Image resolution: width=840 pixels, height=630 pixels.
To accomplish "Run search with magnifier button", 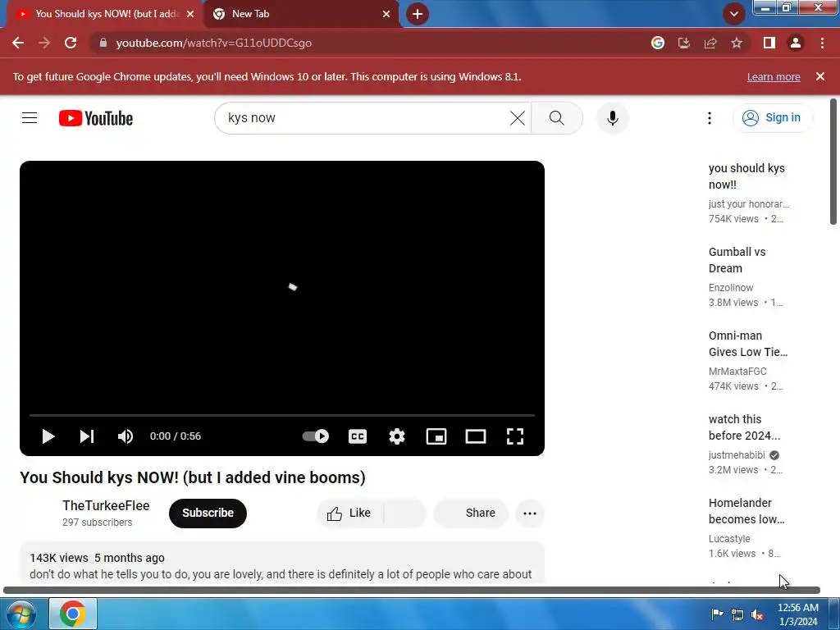I will (x=557, y=118).
